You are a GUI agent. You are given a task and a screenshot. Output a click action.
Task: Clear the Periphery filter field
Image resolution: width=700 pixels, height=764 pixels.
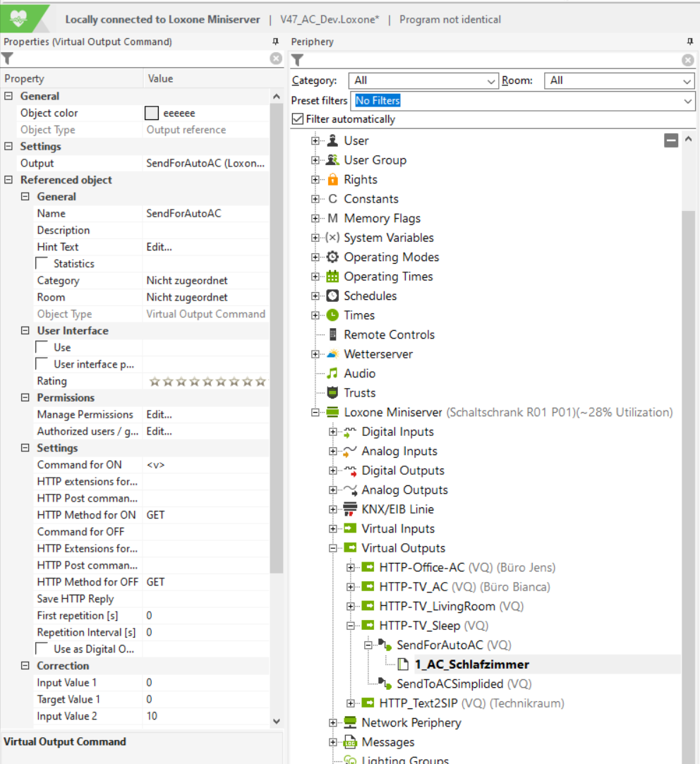[x=688, y=60]
